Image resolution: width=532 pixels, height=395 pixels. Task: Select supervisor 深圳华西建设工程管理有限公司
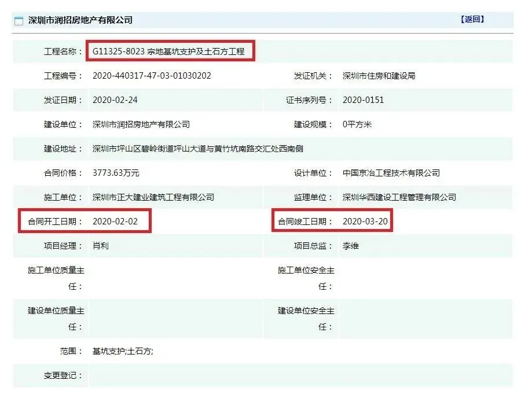point(399,197)
